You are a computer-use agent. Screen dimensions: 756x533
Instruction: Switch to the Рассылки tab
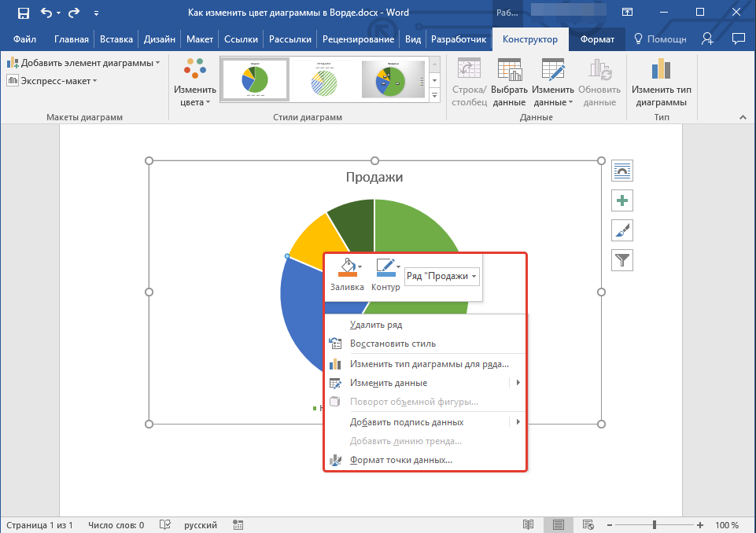coord(289,39)
